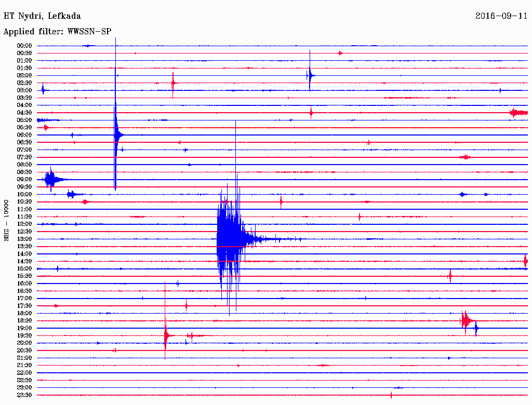Click the large blue earthquake burst at 13:00

(x=234, y=239)
